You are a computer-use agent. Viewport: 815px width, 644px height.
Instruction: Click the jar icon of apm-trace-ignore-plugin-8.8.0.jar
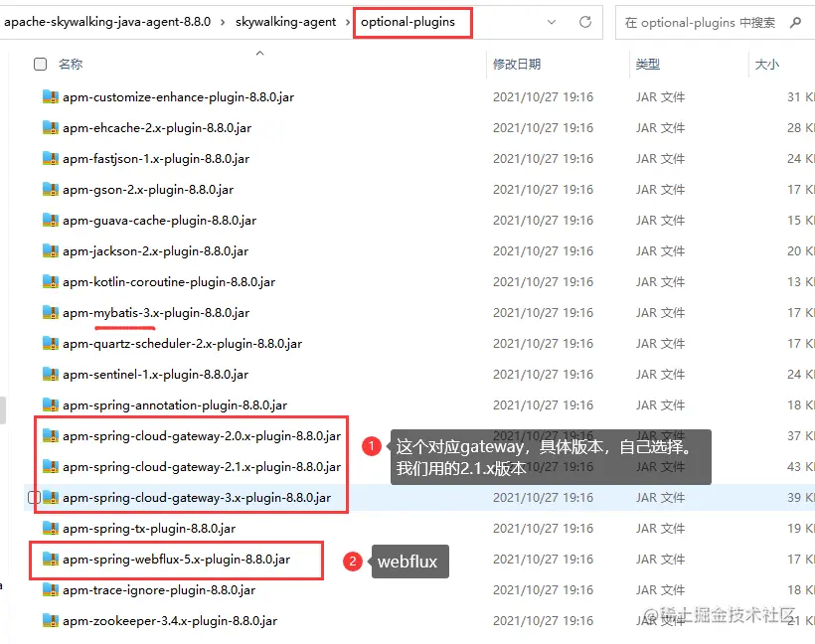pyautogui.click(x=51, y=589)
